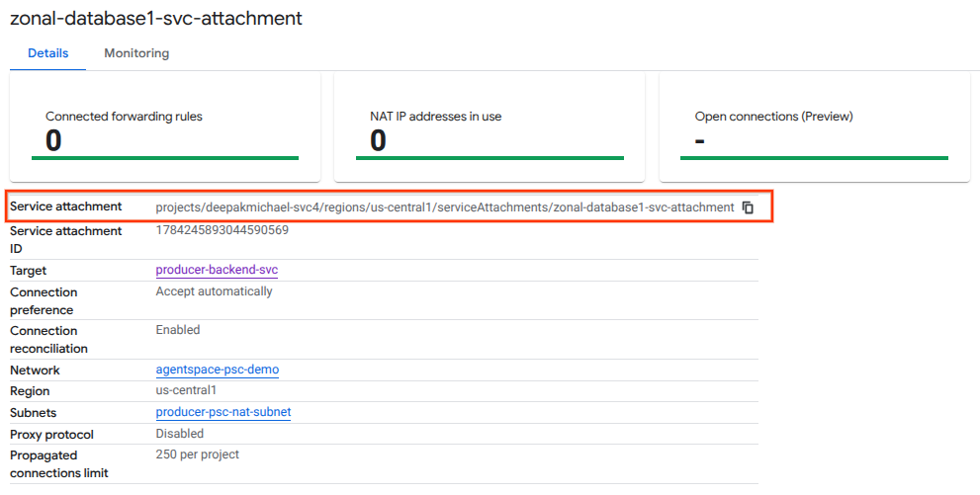
Task: Open the agentspace-psc-demo network link
Action: [218, 370]
